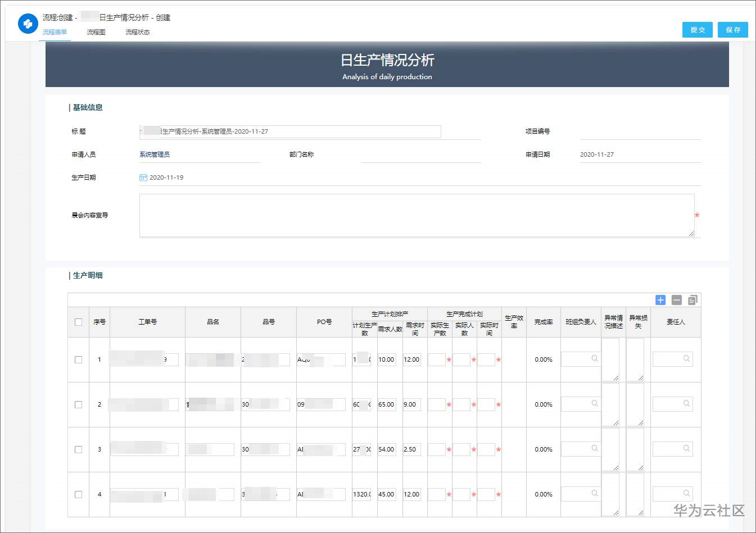
Task: Click row 2 实际生产数 input
Action: click(437, 404)
